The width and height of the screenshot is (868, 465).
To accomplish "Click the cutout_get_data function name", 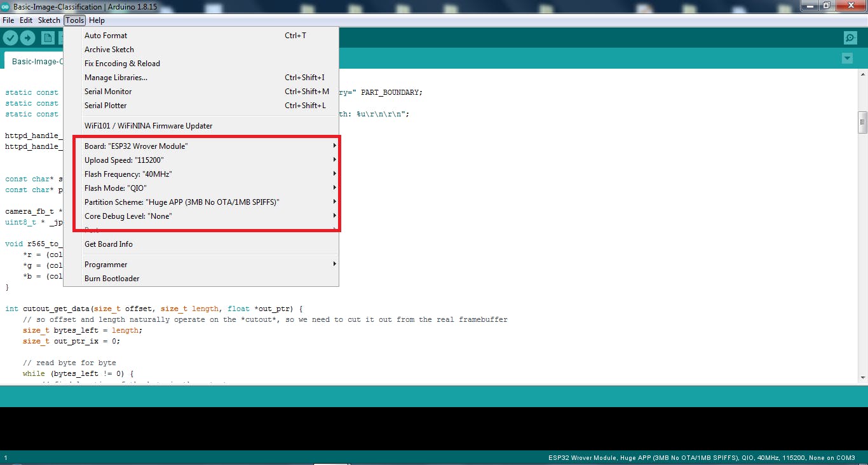I will (x=57, y=309).
